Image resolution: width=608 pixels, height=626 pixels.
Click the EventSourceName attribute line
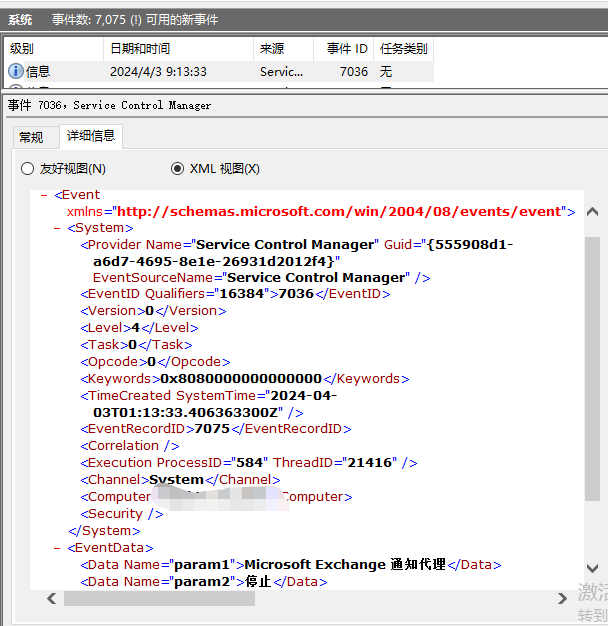[x=261, y=278]
